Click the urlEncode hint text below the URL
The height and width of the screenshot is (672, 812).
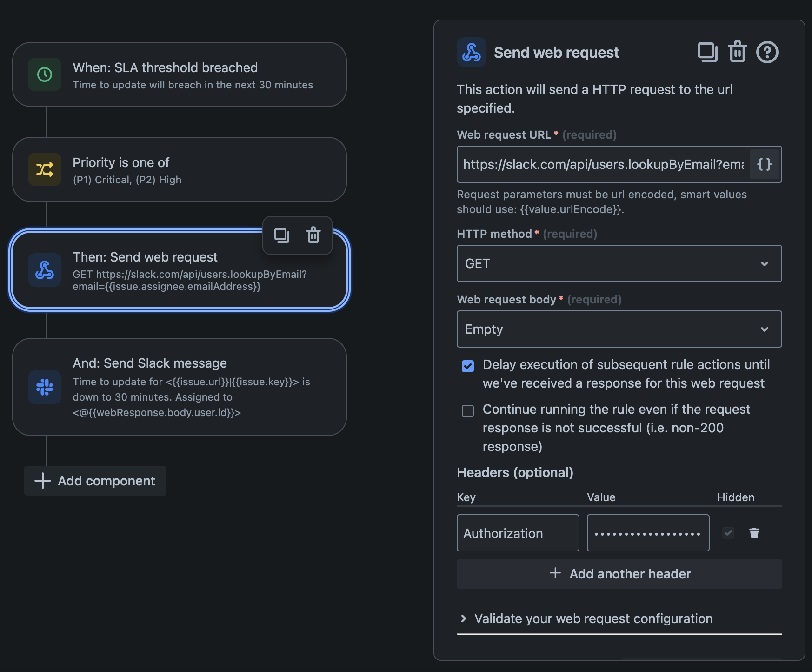pyautogui.click(x=602, y=202)
